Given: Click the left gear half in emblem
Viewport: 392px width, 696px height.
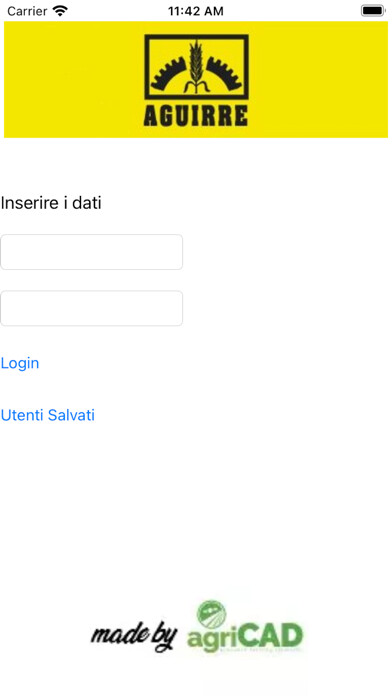Looking at the screenshot, I should 168,72.
